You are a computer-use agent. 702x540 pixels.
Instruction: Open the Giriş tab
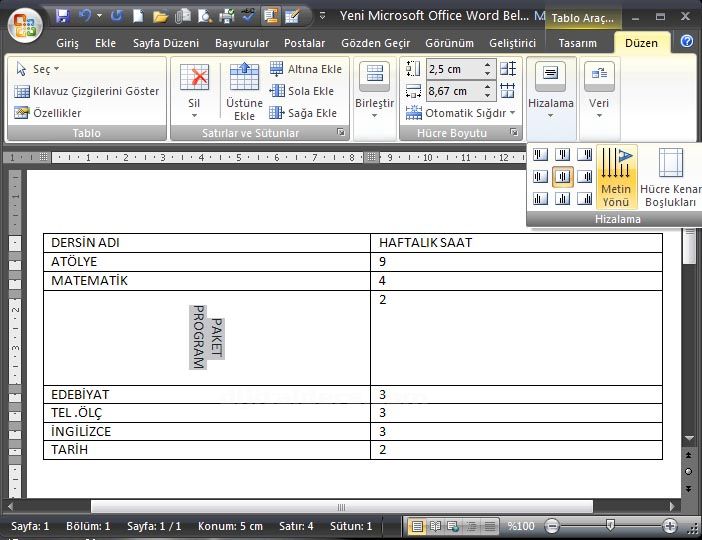tap(67, 43)
